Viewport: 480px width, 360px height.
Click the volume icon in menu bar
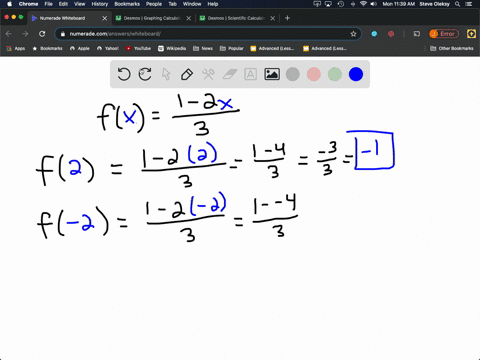pos(374,4)
